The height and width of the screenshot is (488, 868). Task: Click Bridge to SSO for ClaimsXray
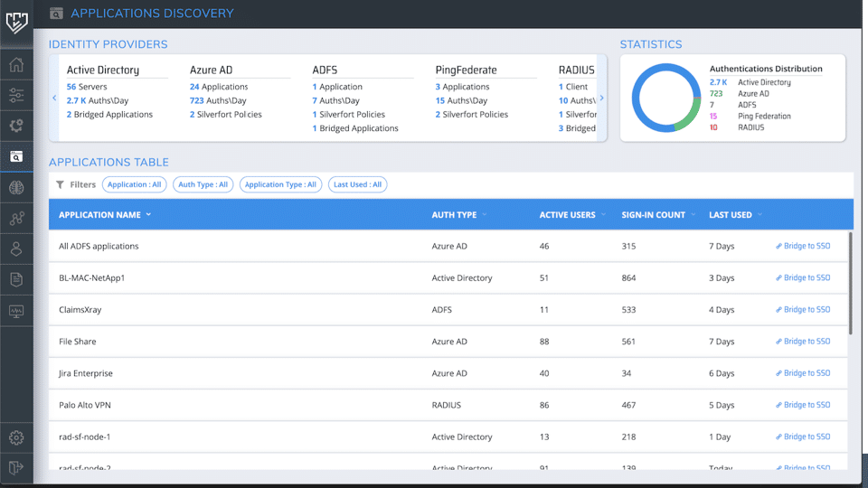(803, 310)
